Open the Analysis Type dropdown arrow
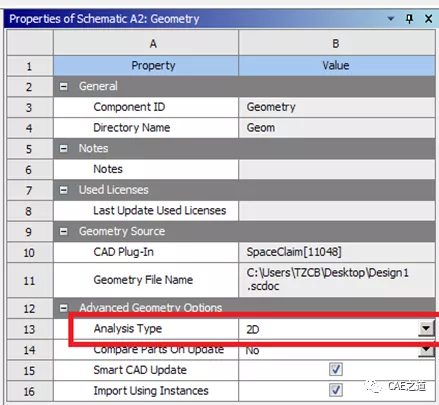 tap(426, 329)
